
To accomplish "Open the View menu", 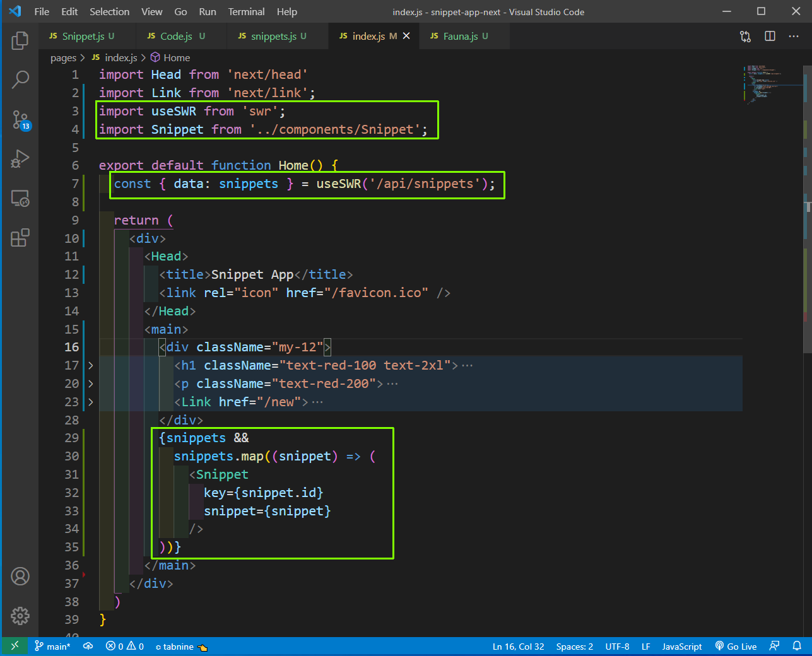I will coord(151,11).
